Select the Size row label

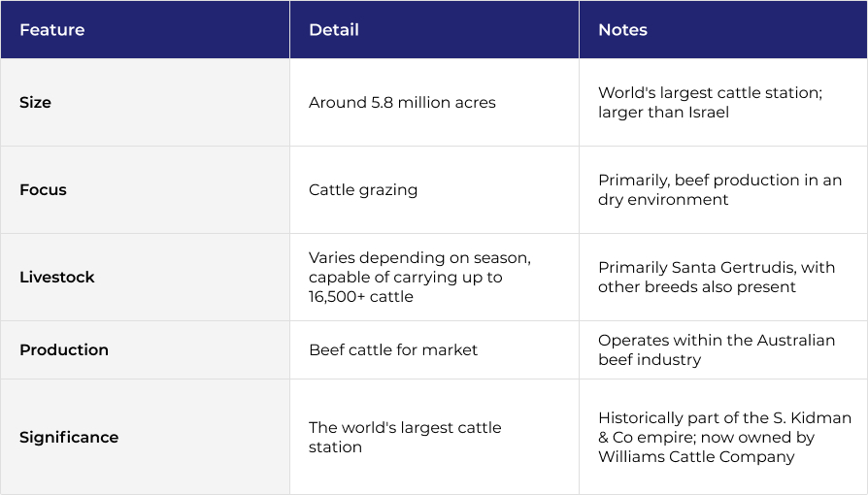35,103
